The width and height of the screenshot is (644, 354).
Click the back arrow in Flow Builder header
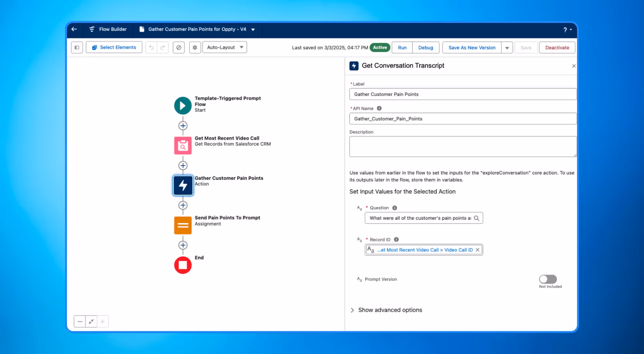click(x=74, y=29)
